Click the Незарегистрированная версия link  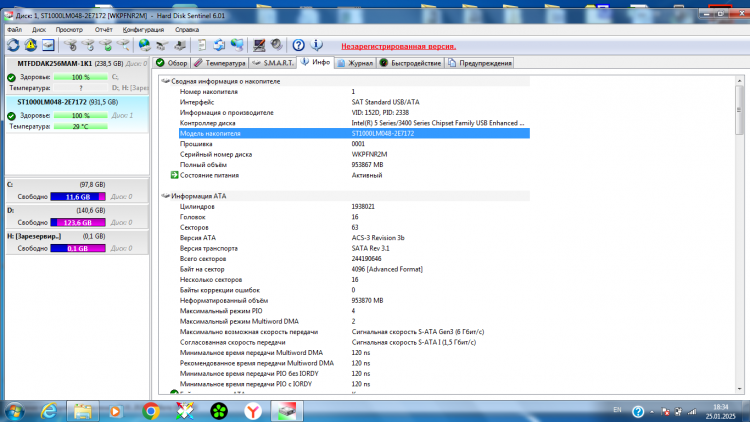point(398,46)
